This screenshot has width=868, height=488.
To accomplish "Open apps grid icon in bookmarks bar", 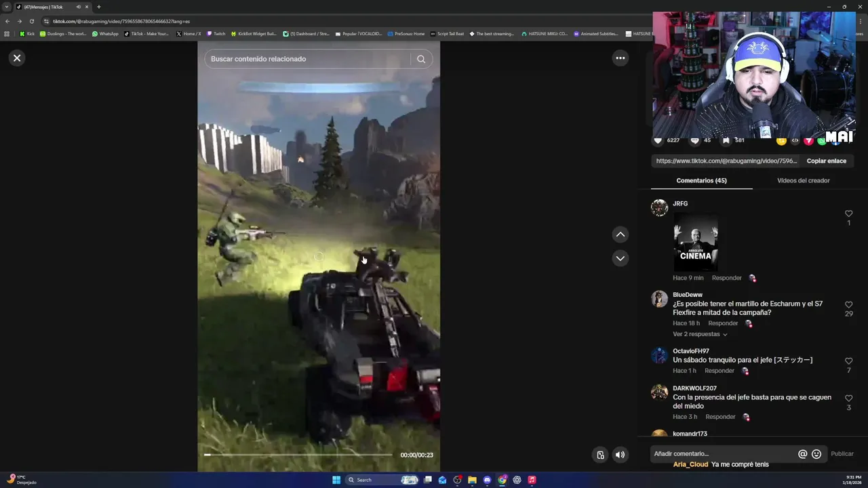I will coord(7,33).
